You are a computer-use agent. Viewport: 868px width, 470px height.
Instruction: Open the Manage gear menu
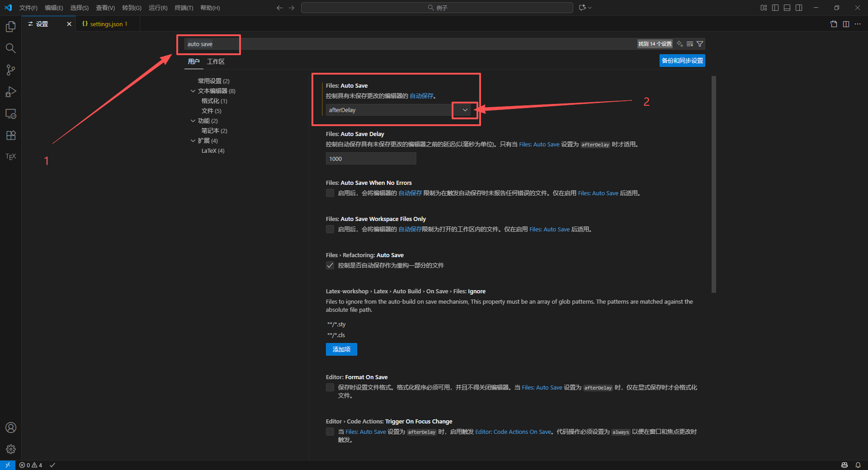pyautogui.click(x=10, y=449)
